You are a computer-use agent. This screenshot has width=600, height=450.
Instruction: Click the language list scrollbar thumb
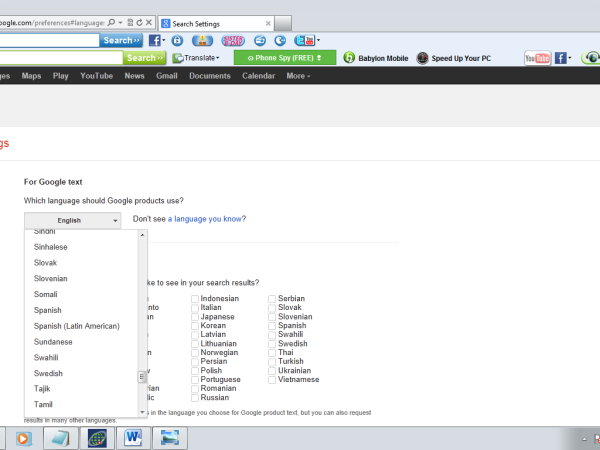click(142, 377)
